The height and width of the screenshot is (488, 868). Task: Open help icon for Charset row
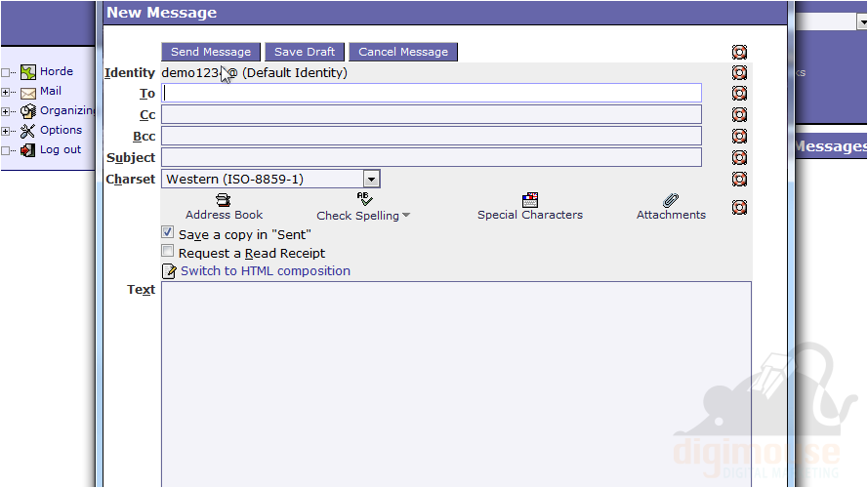739,179
